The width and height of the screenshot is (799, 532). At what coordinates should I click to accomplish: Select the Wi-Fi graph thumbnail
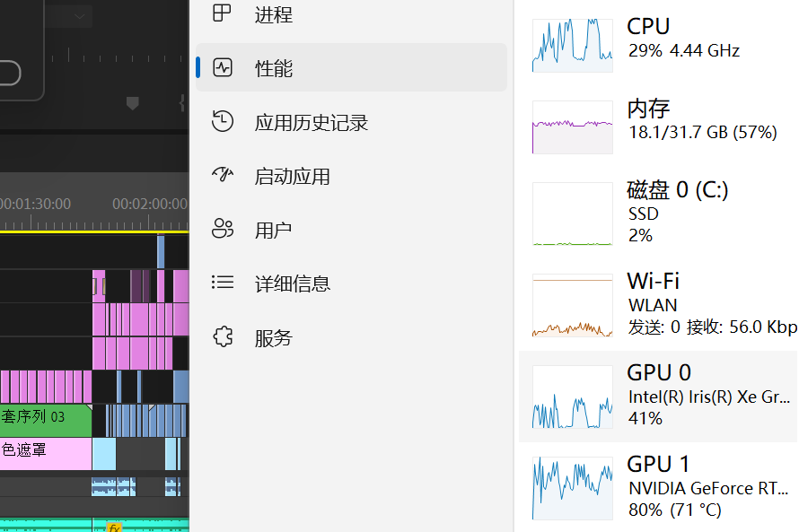[x=572, y=305]
